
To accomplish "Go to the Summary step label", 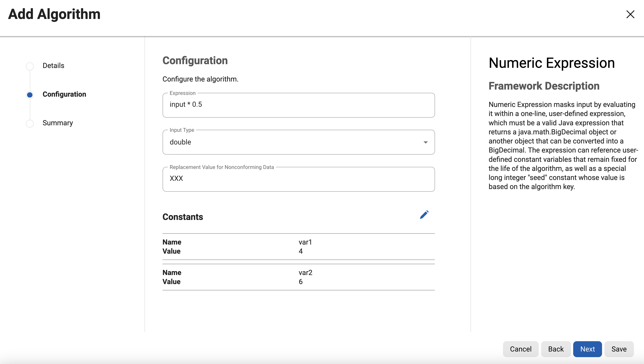I will point(57,123).
